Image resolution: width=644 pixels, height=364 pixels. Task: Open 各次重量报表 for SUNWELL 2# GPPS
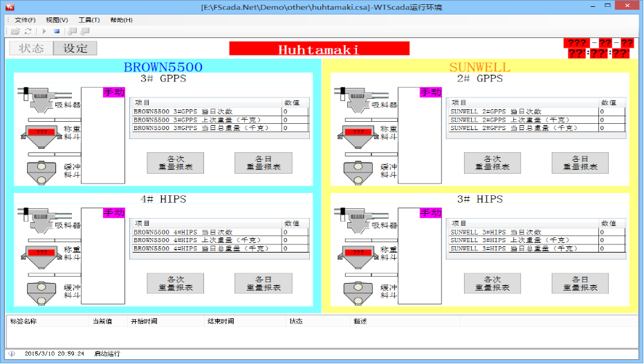coord(493,163)
